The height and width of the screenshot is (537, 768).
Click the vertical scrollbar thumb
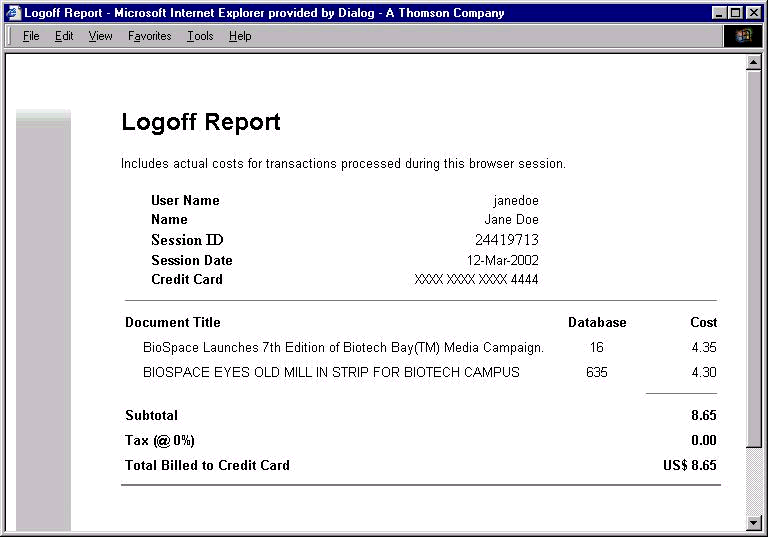click(754, 258)
